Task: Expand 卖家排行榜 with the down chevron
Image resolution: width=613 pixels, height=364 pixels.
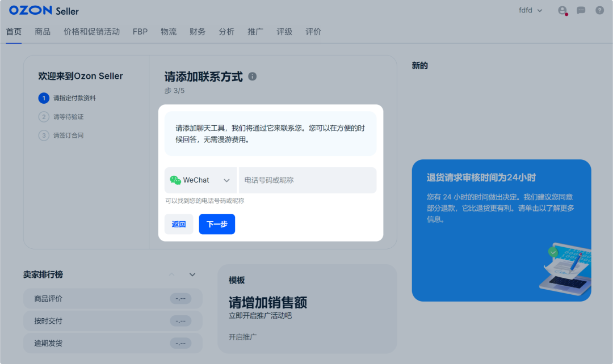Action: coord(192,274)
